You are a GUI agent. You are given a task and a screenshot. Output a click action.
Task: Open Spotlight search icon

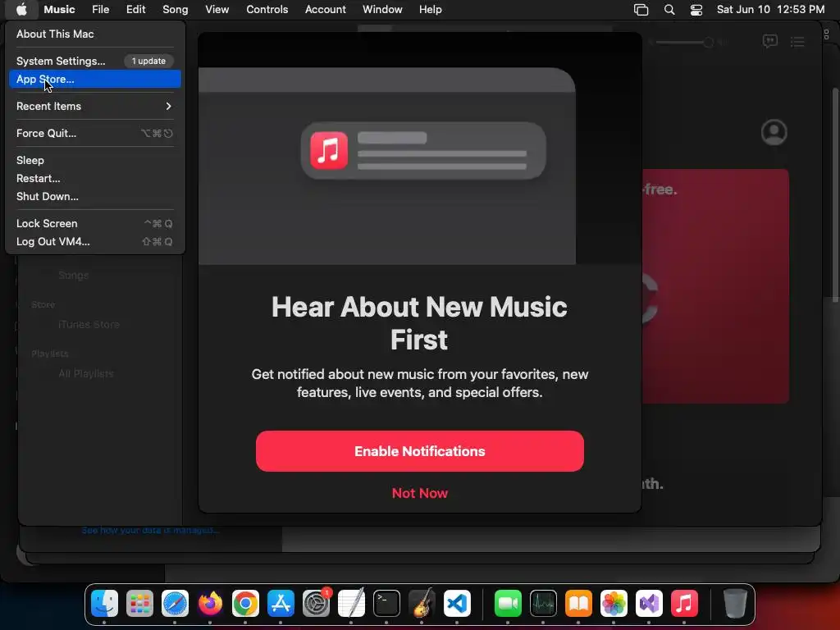(669, 9)
